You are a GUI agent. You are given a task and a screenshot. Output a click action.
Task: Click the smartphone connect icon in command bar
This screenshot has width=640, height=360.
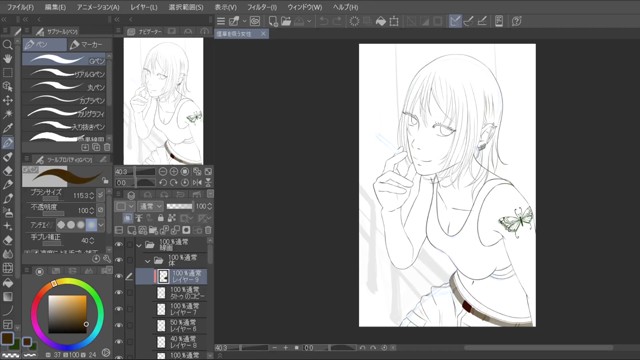tap(499, 21)
